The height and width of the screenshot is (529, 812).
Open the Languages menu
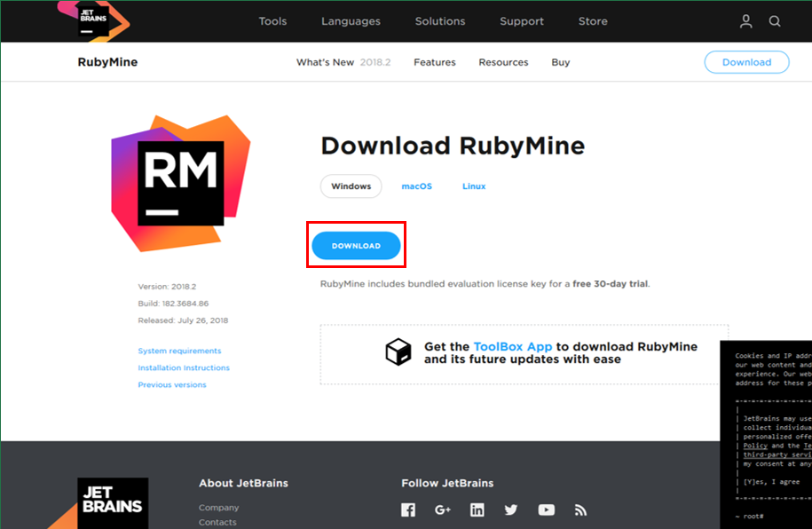point(351,21)
